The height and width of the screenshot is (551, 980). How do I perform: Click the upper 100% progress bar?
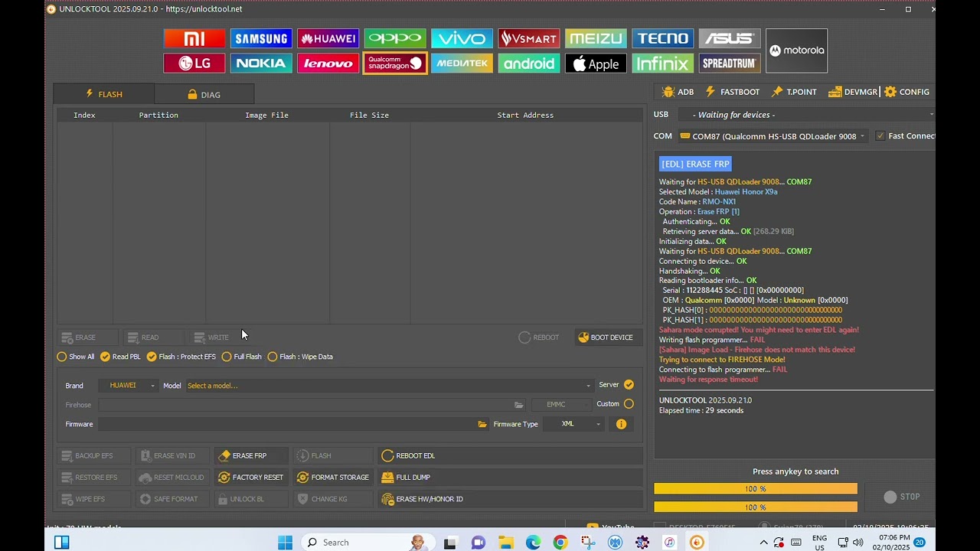tap(756, 489)
